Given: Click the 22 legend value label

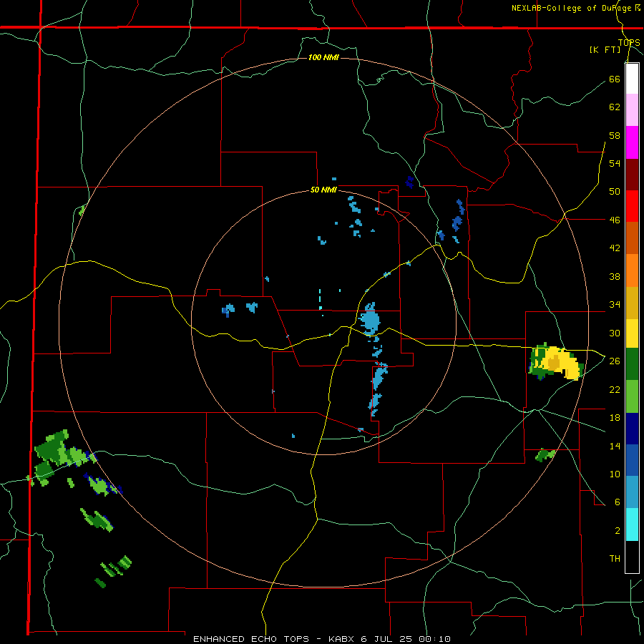Looking at the screenshot, I should [615, 389].
